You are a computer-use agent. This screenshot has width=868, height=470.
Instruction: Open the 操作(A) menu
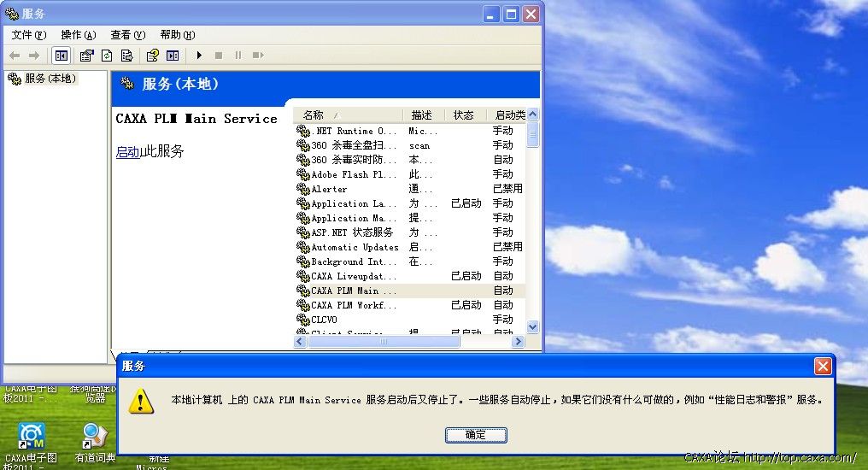[78, 35]
